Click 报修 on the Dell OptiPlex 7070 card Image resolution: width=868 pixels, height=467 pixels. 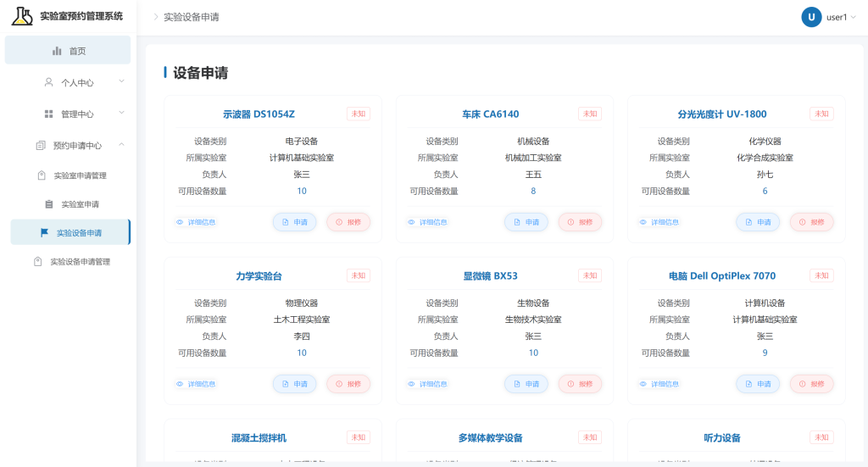(811, 383)
